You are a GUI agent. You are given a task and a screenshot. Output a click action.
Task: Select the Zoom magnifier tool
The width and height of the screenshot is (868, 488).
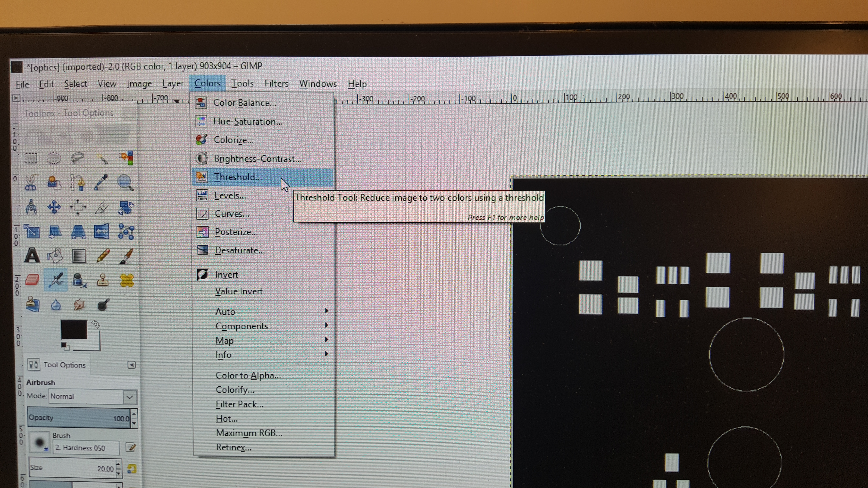[x=126, y=183]
